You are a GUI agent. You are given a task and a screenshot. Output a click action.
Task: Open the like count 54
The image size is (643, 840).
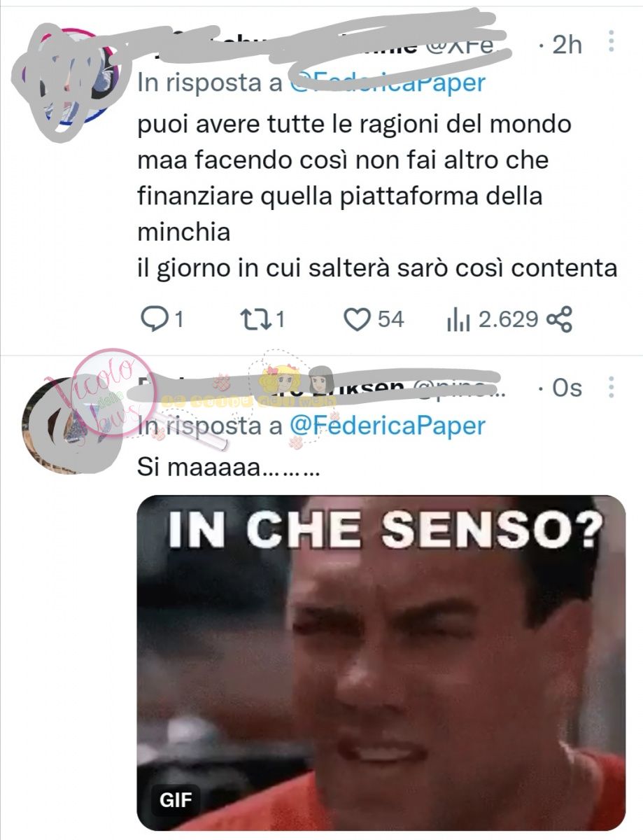[x=391, y=320]
